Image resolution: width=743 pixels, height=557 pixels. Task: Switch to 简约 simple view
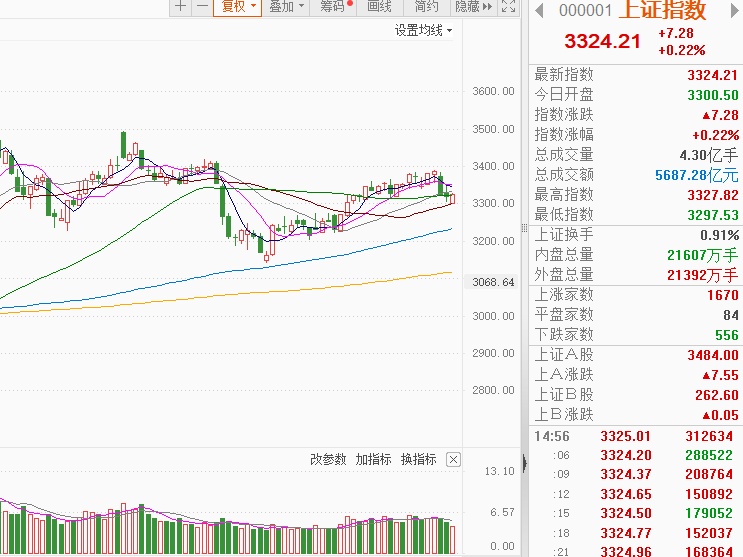pos(426,7)
